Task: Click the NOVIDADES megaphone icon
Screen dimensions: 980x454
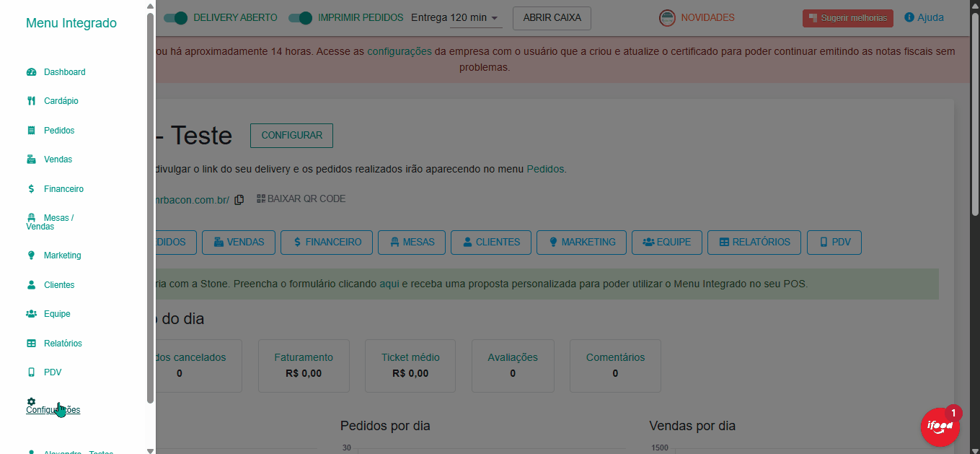Action: point(667,16)
